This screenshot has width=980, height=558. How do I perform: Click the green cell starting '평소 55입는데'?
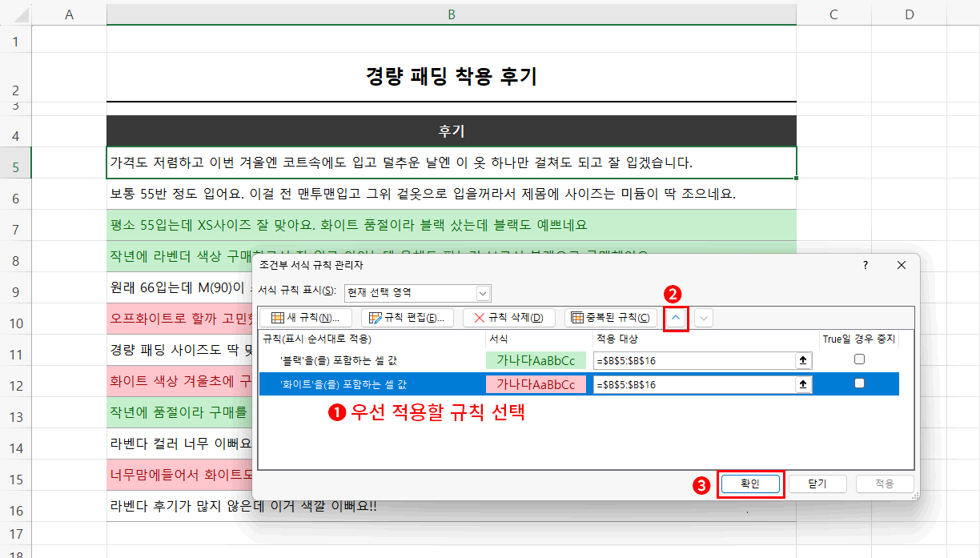pyautogui.click(x=452, y=225)
